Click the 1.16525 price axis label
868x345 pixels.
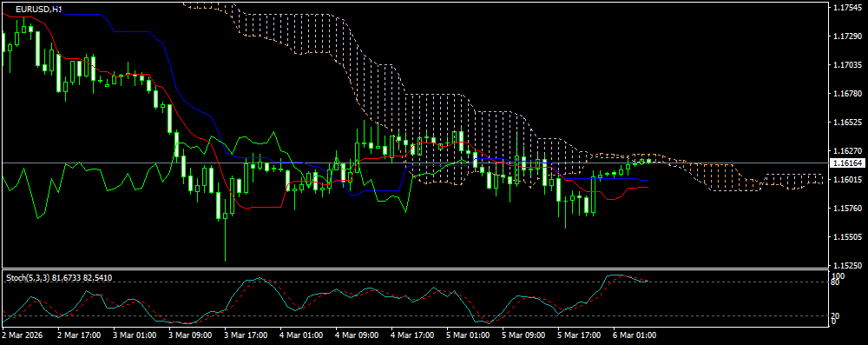[847, 122]
